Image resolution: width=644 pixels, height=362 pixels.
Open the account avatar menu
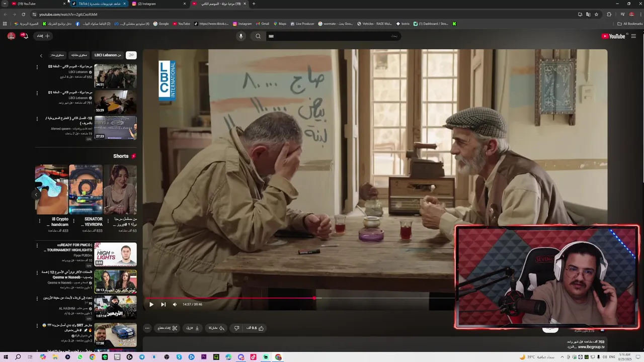[x=11, y=36]
